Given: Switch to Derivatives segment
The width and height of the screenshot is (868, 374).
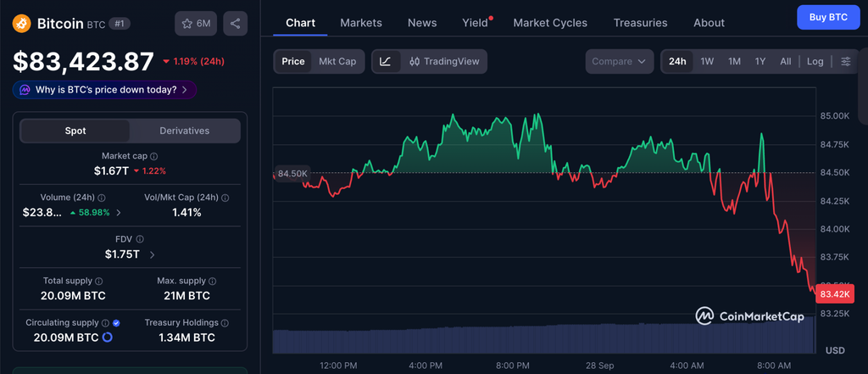Looking at the screenshot, I should click(184, 131).
